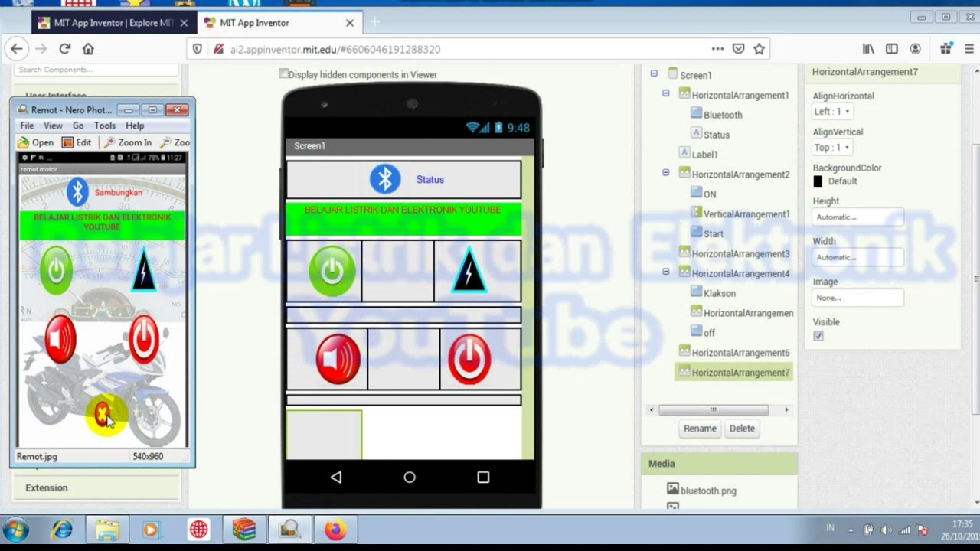Click the Android recents square in phone viewer
The image size is (980, 551).
(483, 478)
